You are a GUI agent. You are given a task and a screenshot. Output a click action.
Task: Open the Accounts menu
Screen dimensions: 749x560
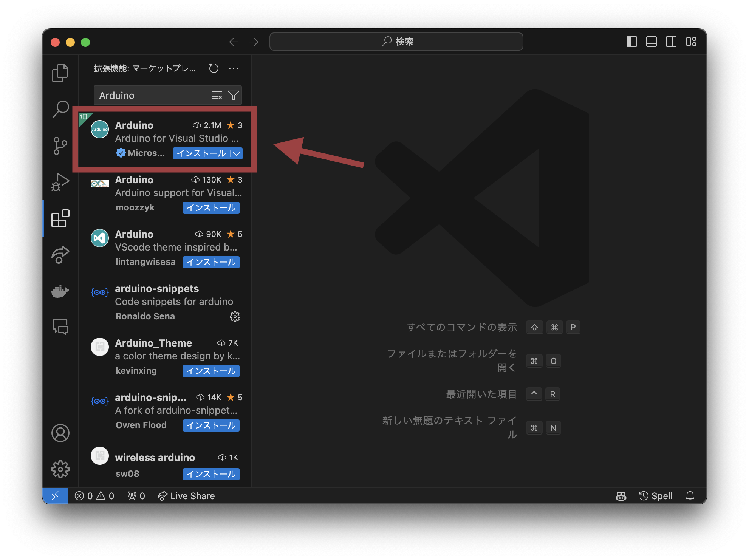coord(60,433)
